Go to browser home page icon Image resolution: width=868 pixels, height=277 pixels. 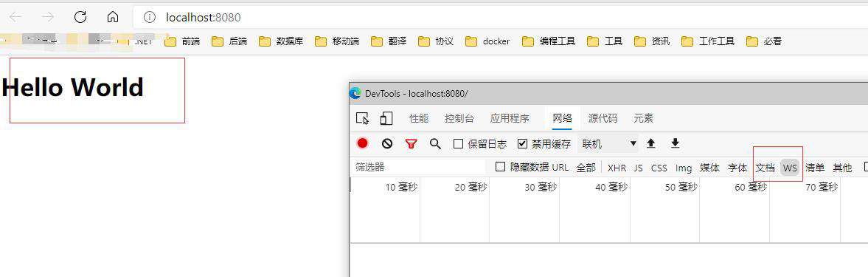pos(113,17)
